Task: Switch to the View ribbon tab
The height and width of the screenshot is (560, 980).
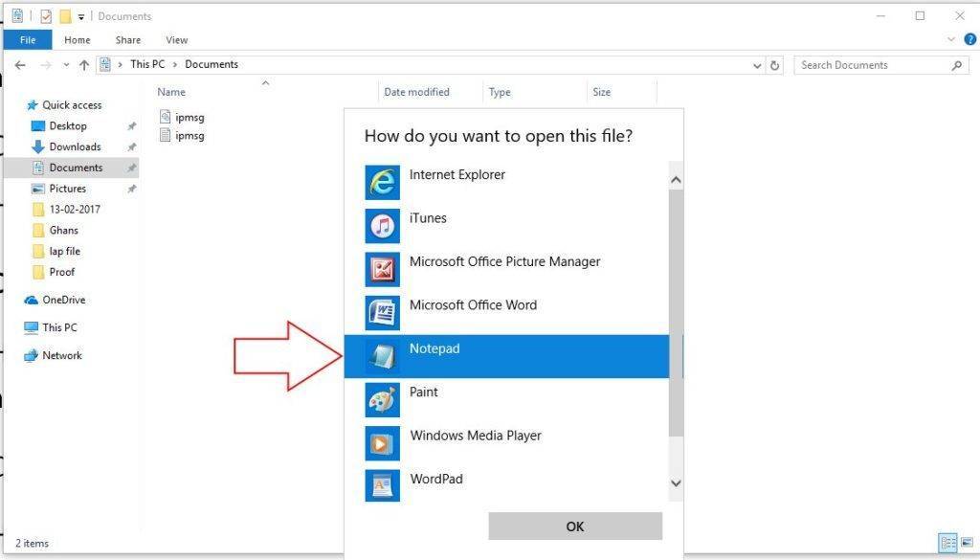Action: coord(176,40)
